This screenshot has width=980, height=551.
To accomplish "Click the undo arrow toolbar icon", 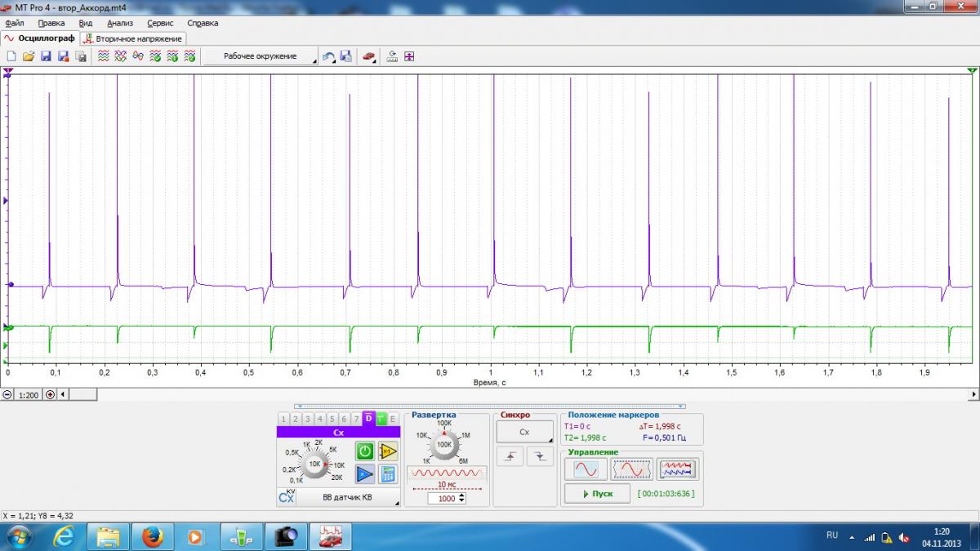I will (328, 56).
